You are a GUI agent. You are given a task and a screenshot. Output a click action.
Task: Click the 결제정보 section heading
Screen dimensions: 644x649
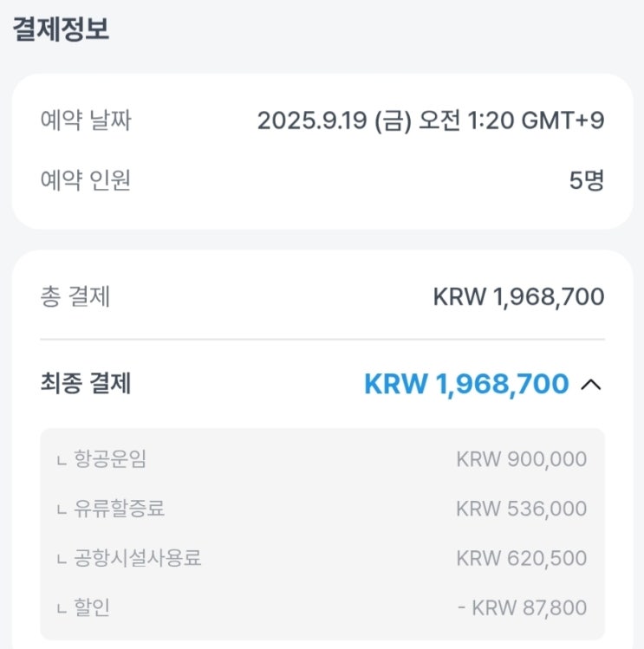tap(60, 29)
